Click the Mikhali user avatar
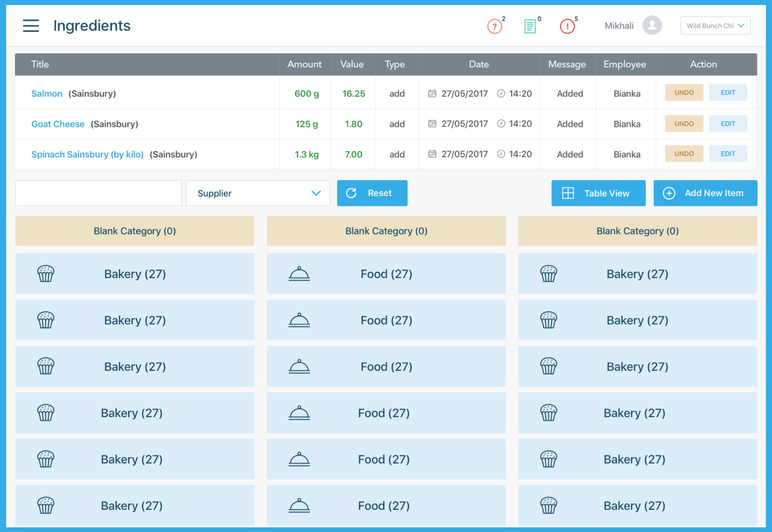 pos(652,25)
